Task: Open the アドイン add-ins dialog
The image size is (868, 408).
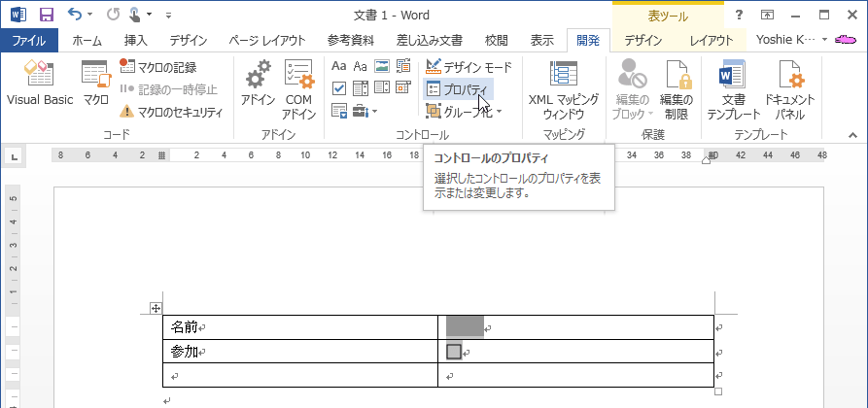Action: tap(258, 83)
